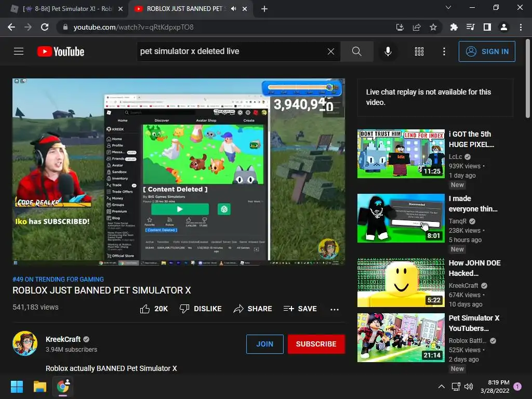Click the video player to pause
The image size is (532, 399).
tap(179, 171)
